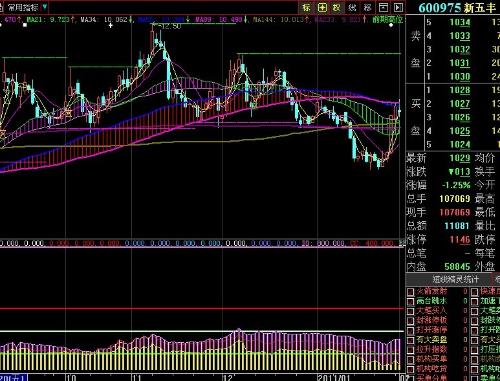This screenshot has width=500, height=381.
Task: Click the 权 toolbar icon
Action: (x=337, y=7)
